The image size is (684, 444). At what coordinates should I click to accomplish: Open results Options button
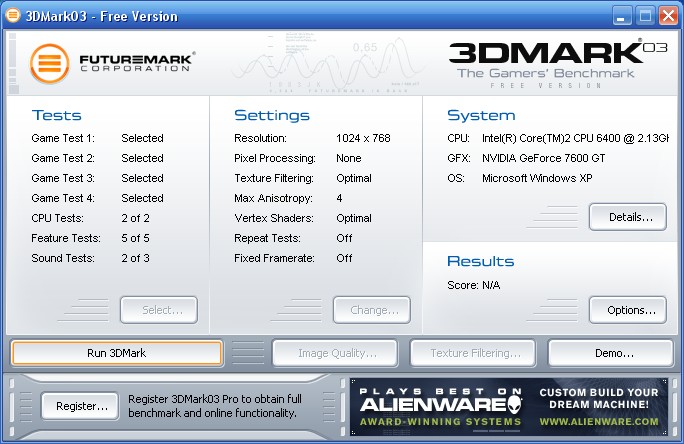[628, 310]
